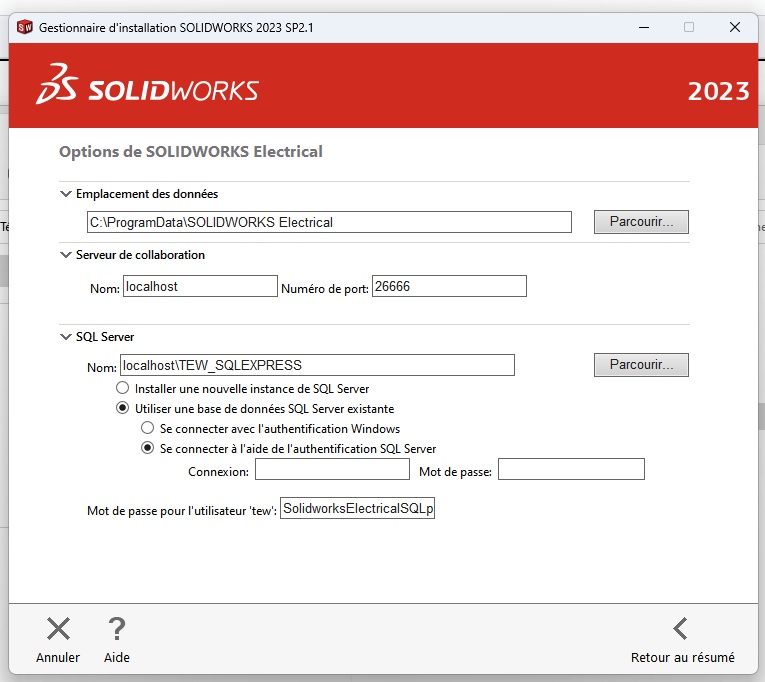Click the Mot de passe input field
Image resolution: width=765 pixels, height=682 pixels.
point(571,469)
